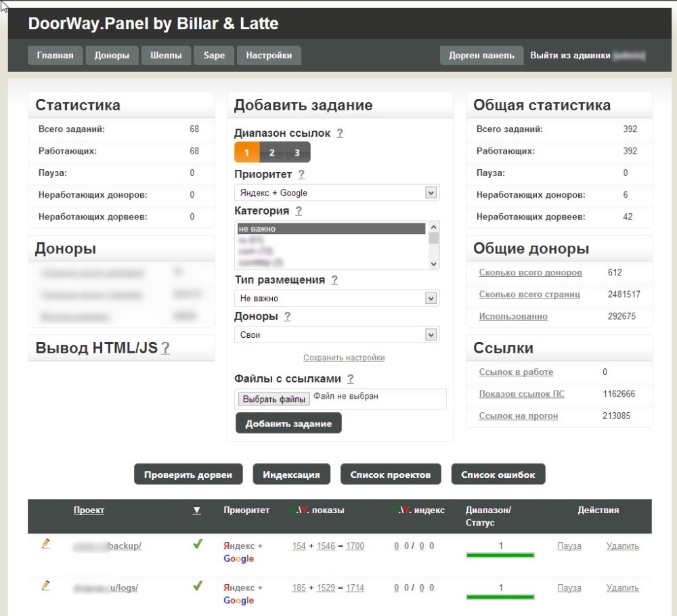Open help question mark next to Диапазон ссылок
677x616 pixels.
click(x=340, y=133)
